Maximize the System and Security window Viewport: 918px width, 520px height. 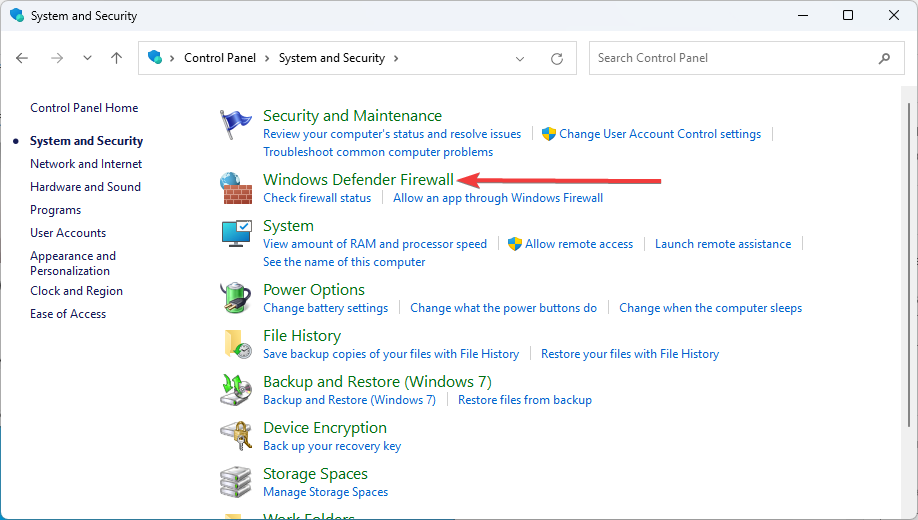(848, 15)
